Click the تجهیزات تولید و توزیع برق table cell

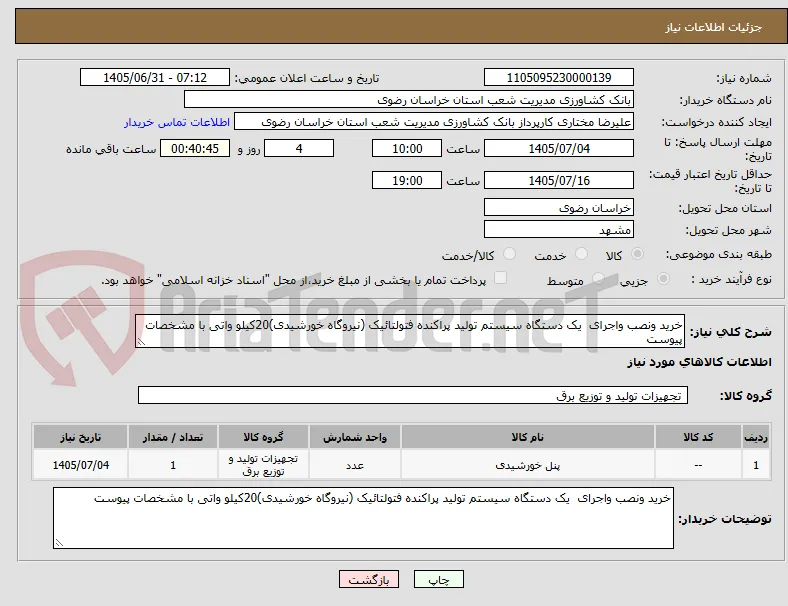(x=263, y=465)
